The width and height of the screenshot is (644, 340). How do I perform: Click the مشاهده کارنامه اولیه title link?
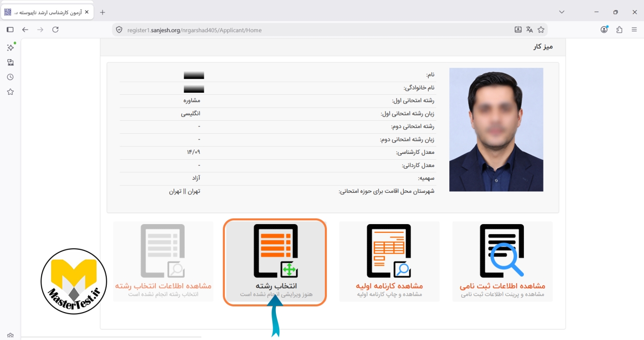coord(389,286)
